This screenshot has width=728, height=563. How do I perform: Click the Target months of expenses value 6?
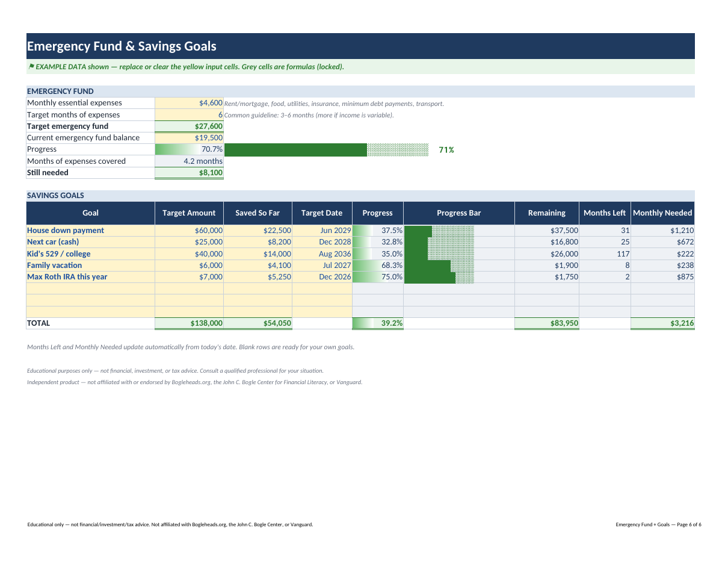coord(189,114)
